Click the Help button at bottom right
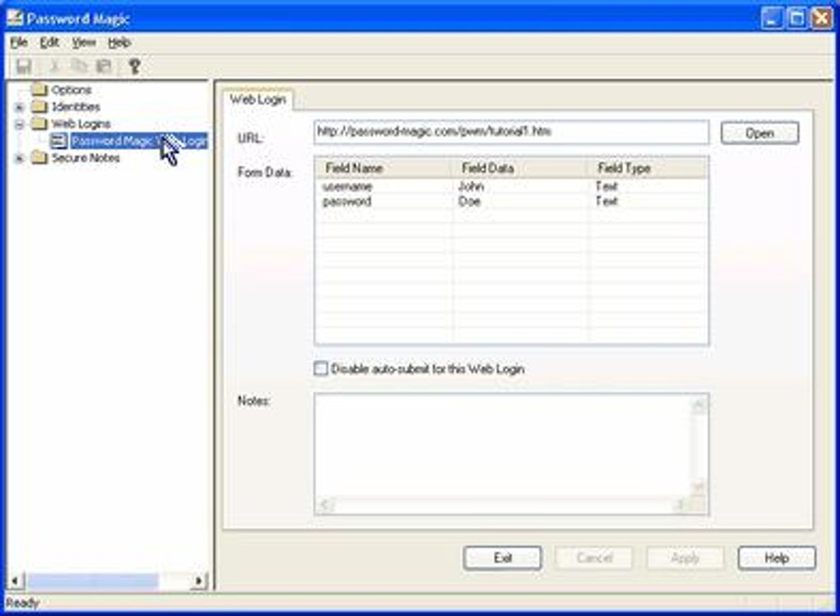The image size is (840, 616). [x=777, y=558]
